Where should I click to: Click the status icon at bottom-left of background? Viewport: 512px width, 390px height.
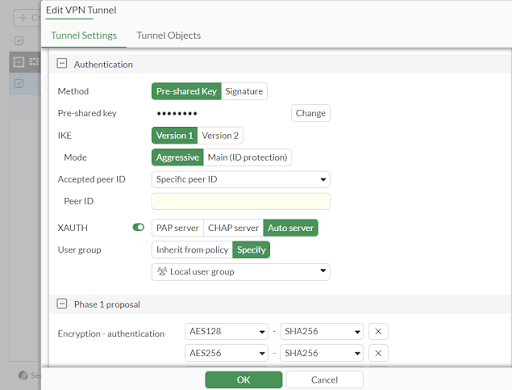tap(23, 375)
